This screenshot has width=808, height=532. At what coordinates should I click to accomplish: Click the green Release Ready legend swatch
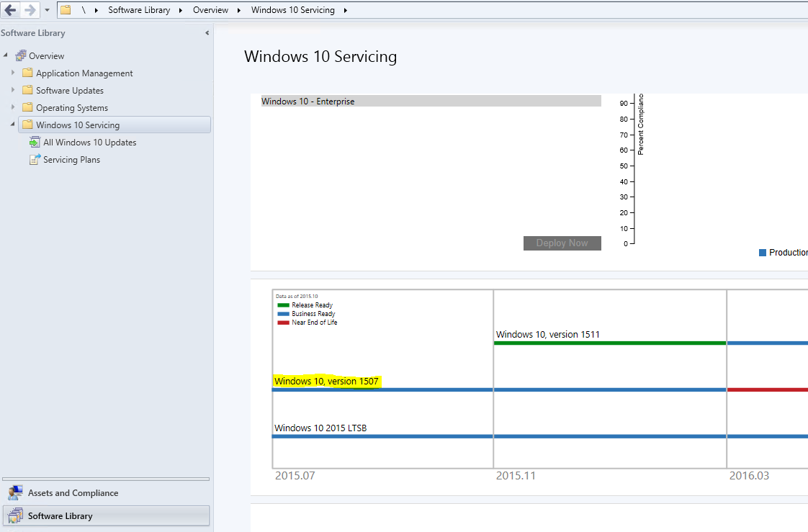(284, 305)
